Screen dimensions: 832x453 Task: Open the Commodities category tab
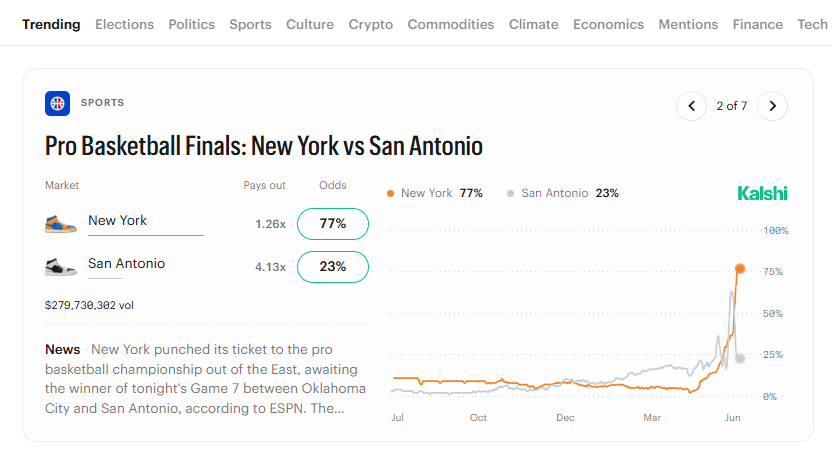click(x=450, y=24)
